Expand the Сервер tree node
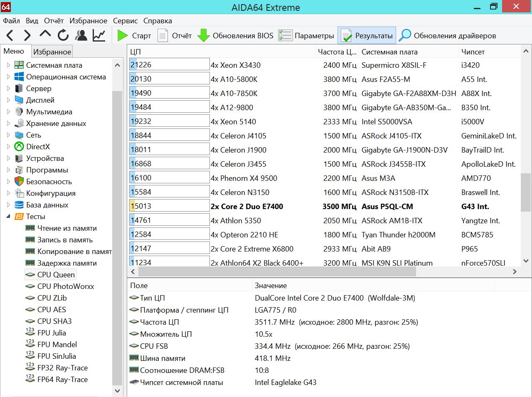The height and width of the screenshot is (397, 532). pyautogui.click(x=8, y=89)
